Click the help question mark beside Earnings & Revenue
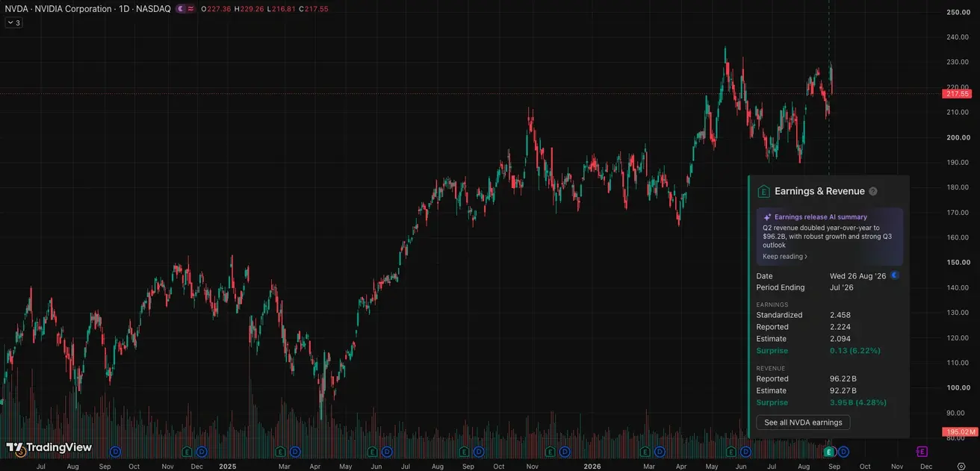The height and width of the screenshot is (471, 980). point(873,191)
